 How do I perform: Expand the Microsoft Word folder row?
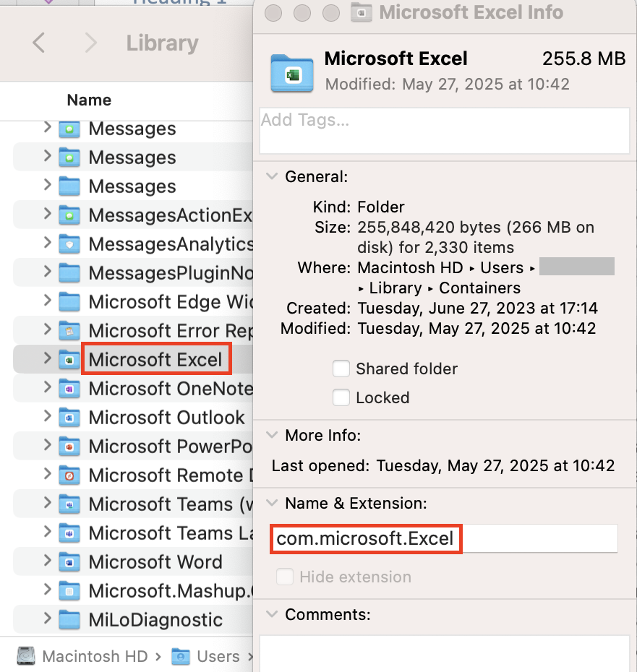coord(48,561)
